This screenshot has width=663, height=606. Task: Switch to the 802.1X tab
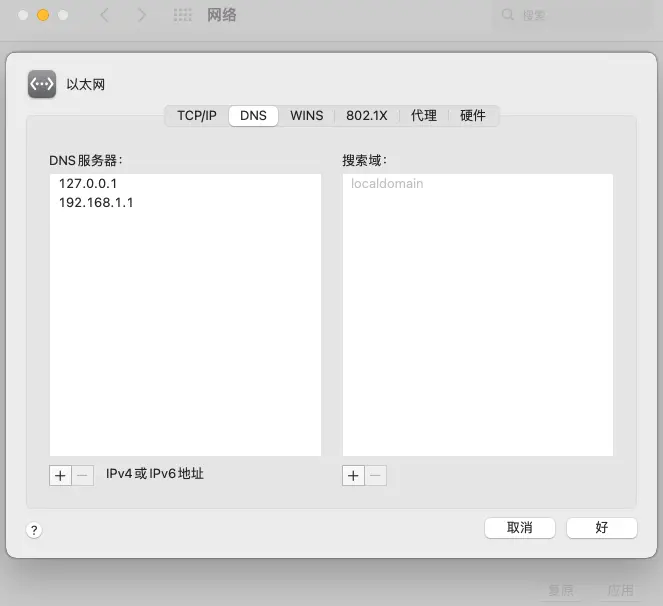(366, 116)
